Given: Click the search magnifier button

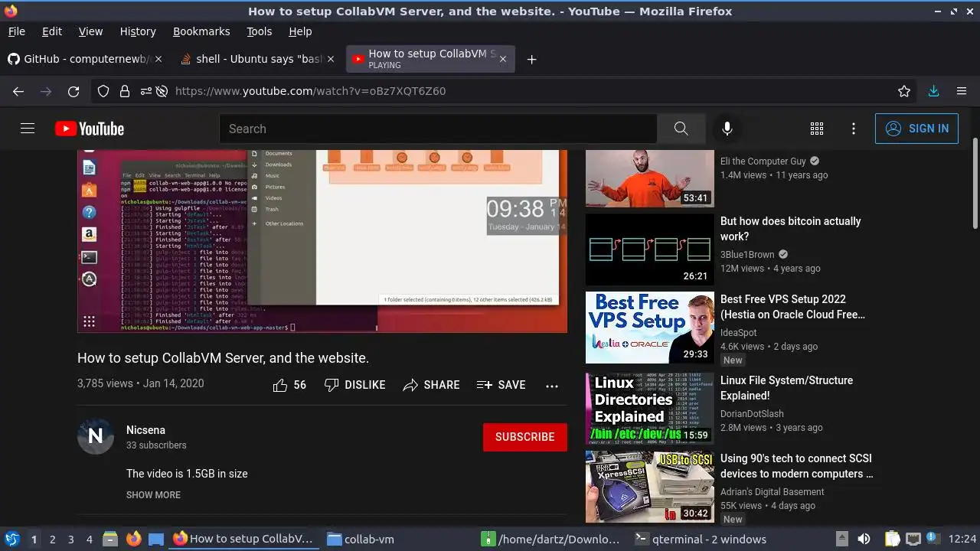Looking at the screenshot, I should point(681,129).
